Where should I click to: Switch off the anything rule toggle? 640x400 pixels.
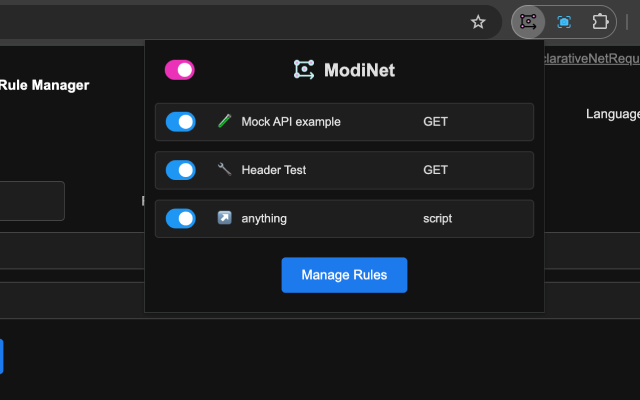tap(180, 218)
